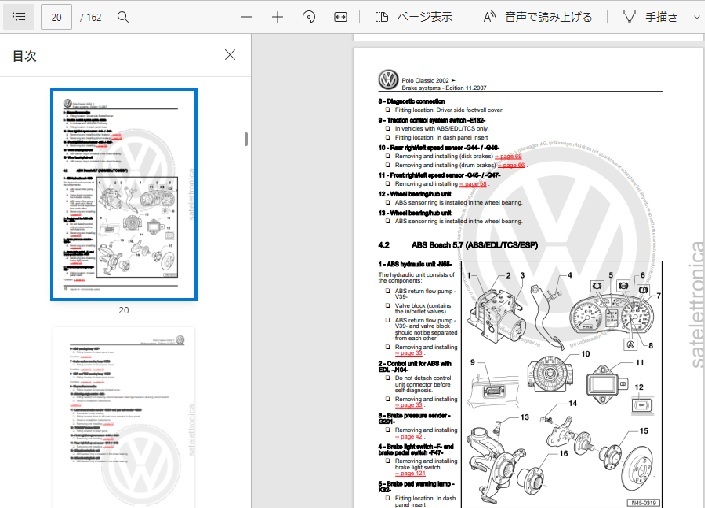The width and height of the screenshot is (705, 508).
Task: Zoom out with the minus icon
Action: click(x=246, y=18)
